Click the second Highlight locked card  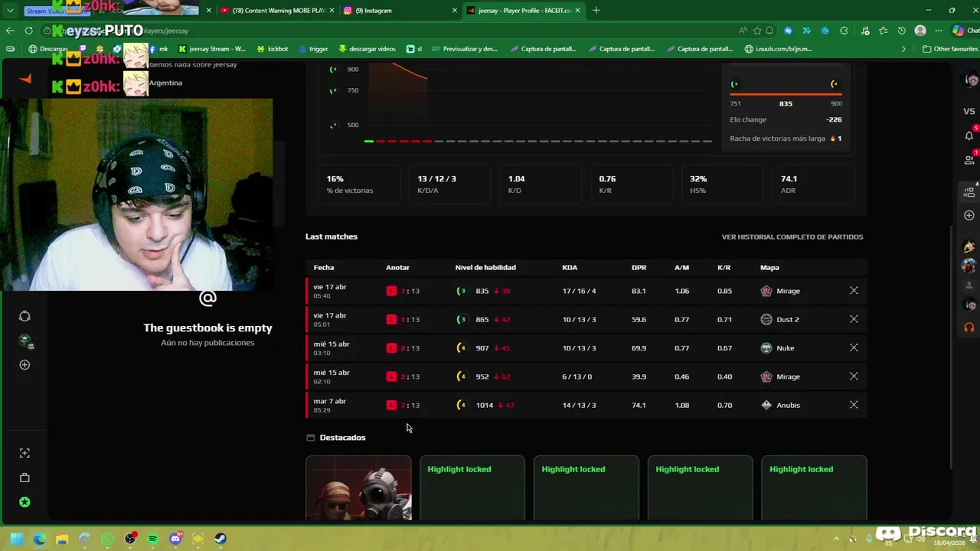pyautogui.click(x=586, y=488)
